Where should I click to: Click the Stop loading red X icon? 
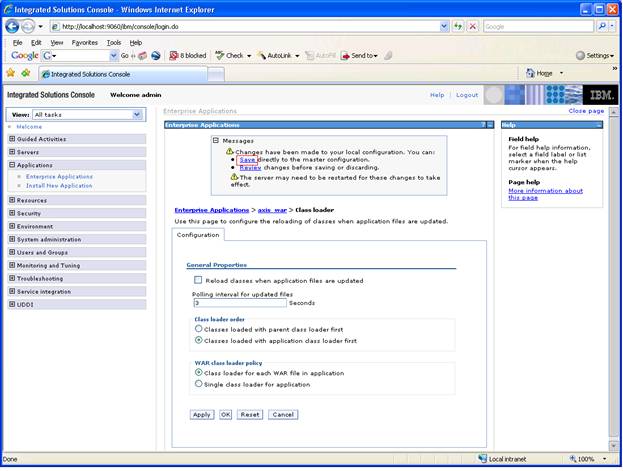coord(472,27)
